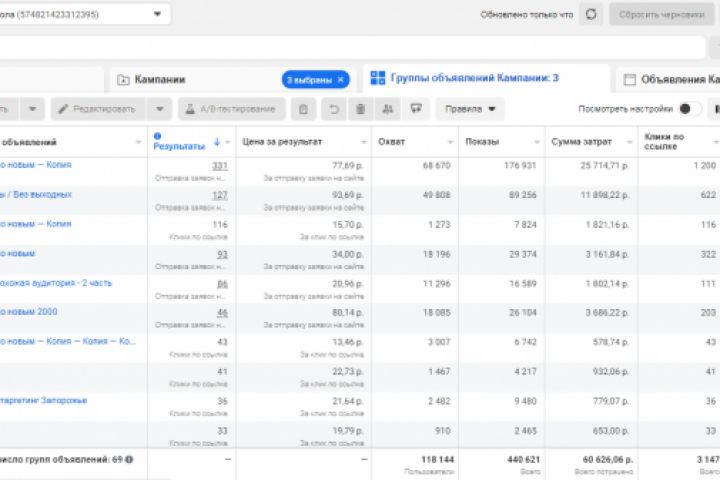Open the Показы column menu arrow
The height and width of the screenshot is (480, 720).
tap(537, 142)
